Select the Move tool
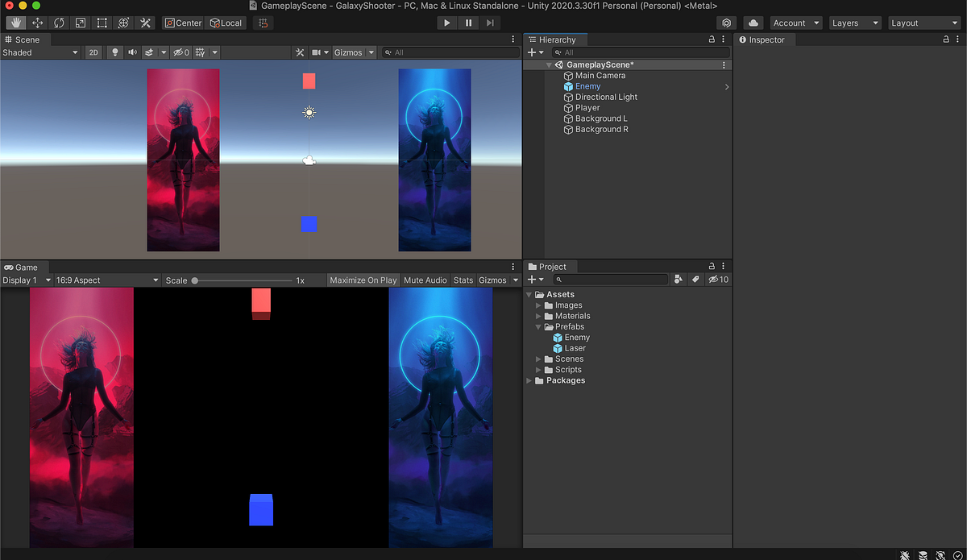This screenshot has height=560, width=967. coord(37,23)
